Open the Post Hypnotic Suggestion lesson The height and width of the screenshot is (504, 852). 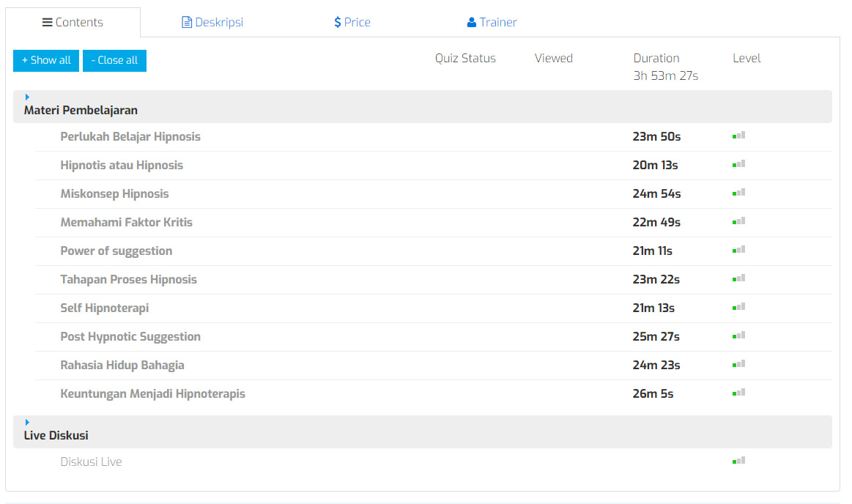pos(130,336)
